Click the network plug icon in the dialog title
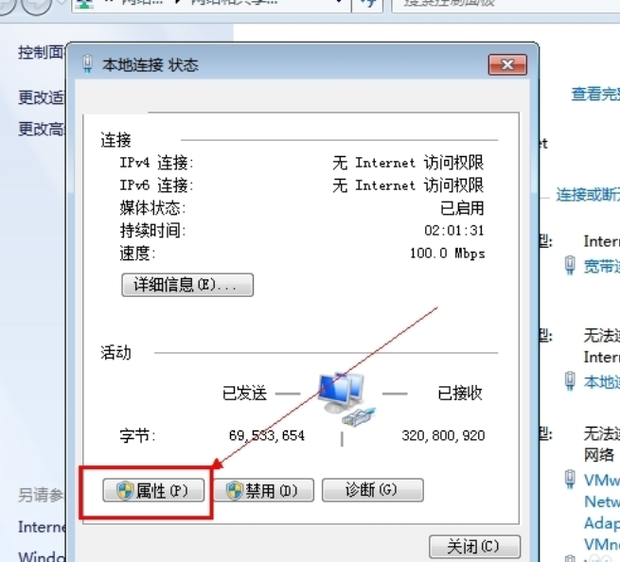Viewport: 620px width, 562px height. pos(88,64)
